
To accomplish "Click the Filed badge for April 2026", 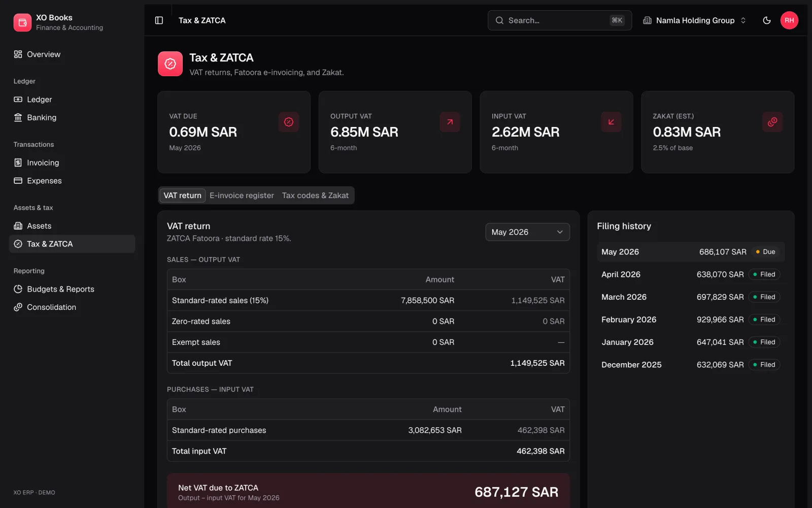I will click(x=764, y=274).
